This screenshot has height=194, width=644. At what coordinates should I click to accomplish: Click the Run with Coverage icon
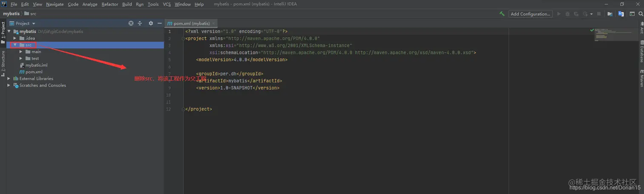(576, 14)
